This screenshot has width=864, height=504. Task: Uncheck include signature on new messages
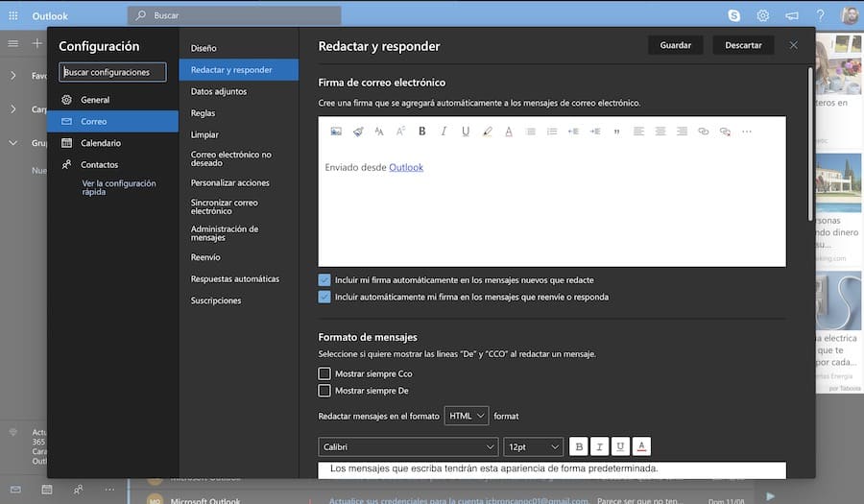pos(324,279)
